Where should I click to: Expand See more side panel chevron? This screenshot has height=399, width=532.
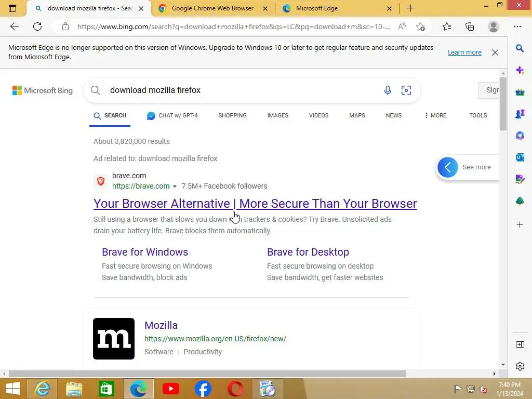coord(447,167)
